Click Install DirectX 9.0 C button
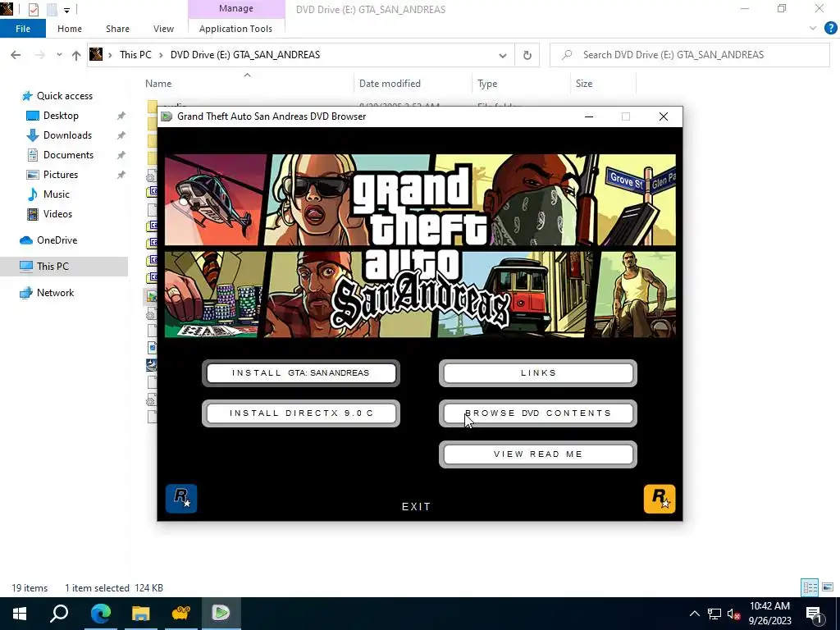The image size is (840, 630). (300, 413)
